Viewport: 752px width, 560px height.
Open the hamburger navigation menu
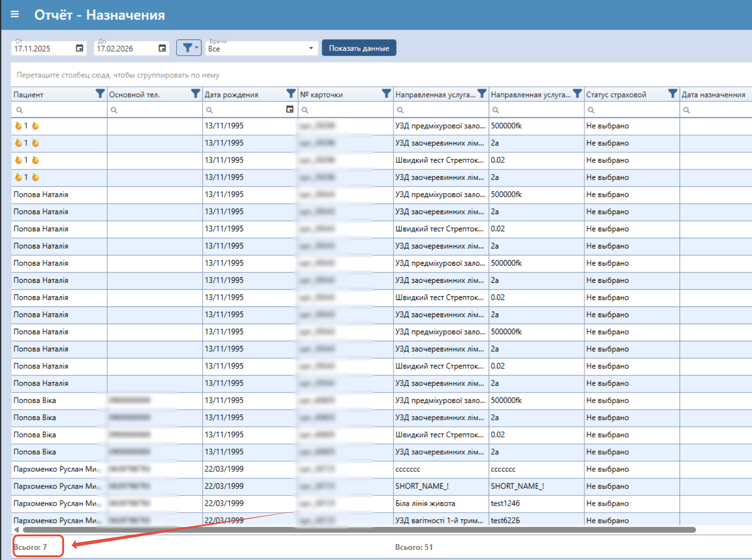coord(15,14)
